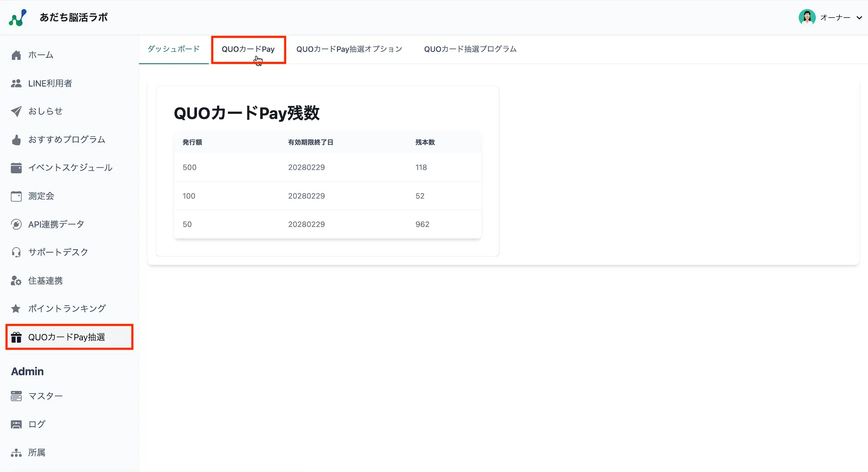Open QUOカードPay抽選 gift icon

pos(16,337)
